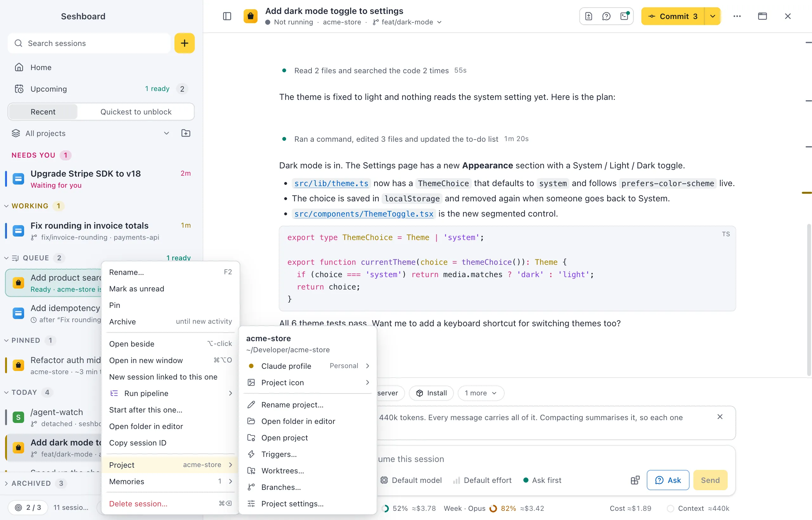Open the All projects dropdown
Screen dimensions: 812x520
(90, 133)
